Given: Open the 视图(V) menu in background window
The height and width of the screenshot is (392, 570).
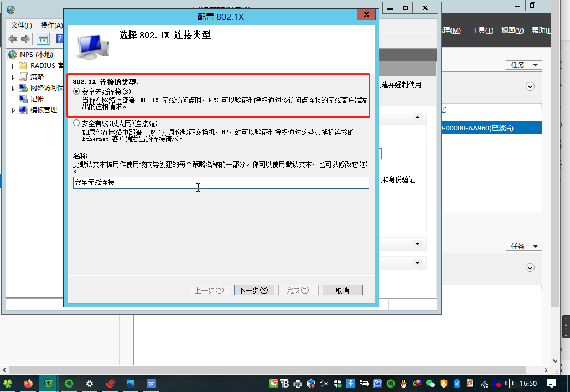Looking at the screenshot, I should point(512,30).
